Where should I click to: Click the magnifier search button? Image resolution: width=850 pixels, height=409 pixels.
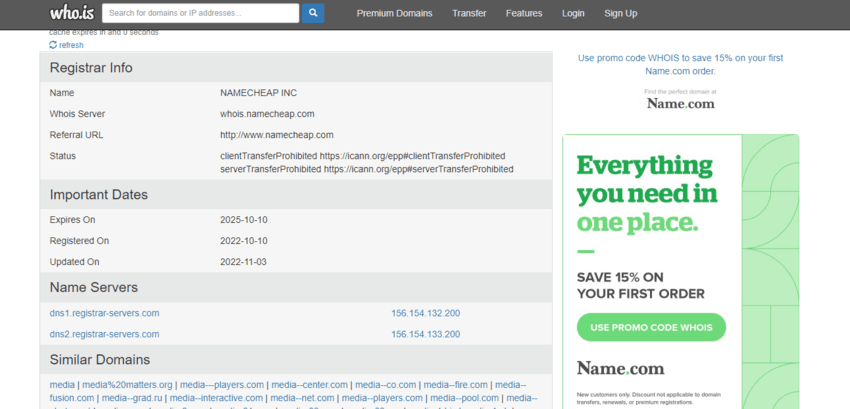313,13
